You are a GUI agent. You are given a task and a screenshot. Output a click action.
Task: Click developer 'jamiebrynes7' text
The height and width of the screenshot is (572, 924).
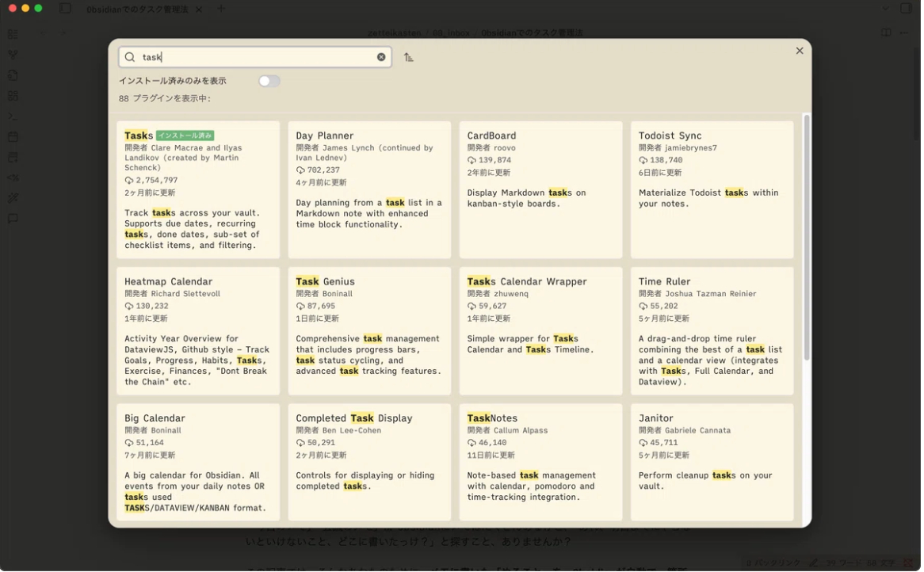pyautogui.click(x=691, y=148)
